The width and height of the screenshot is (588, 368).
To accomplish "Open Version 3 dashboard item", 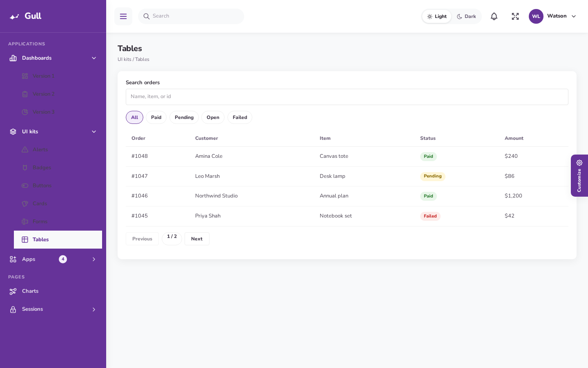I will point(58,112).
